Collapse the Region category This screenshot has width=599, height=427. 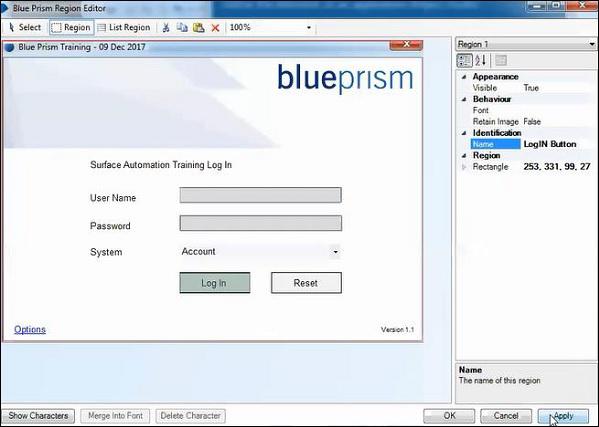click(464, 155)
